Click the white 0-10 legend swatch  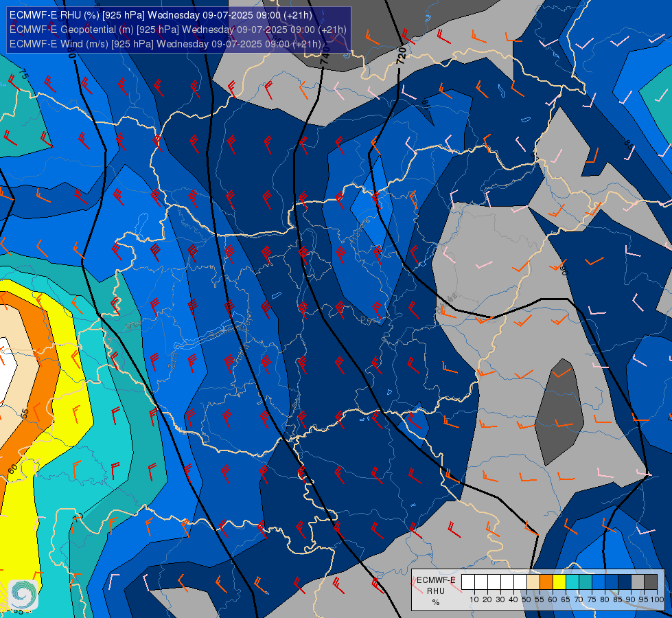(x=468, y=582)
